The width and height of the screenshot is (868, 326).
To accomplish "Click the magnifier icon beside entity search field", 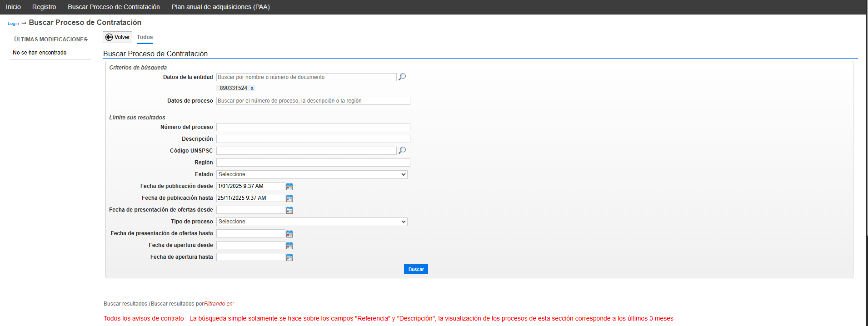I will pyautogui.click(x=402, y=77).
